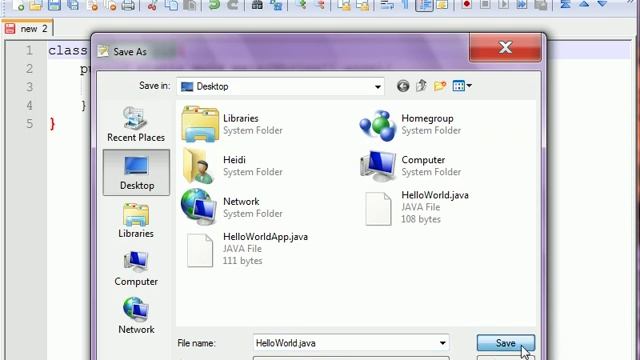Viewport: 640px width, 360px height.
Task: Click the Save All toolbar icon
Action: (73, 4)
